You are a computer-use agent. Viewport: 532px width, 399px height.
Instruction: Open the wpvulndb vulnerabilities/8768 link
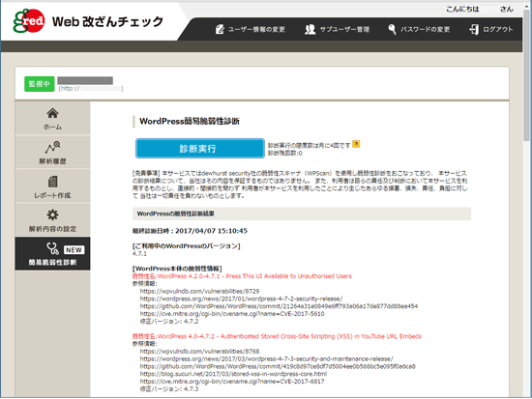point(199,352)
